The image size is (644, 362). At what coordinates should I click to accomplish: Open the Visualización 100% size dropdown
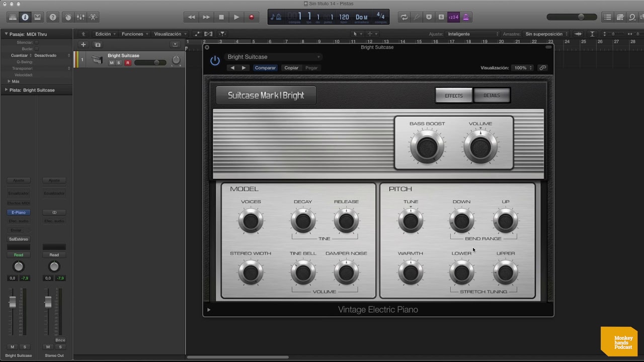click(x=523, y=68)
